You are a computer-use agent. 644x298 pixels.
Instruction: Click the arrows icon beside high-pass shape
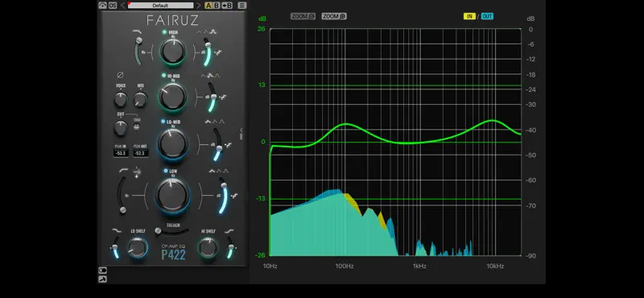[x=137, y=172]
